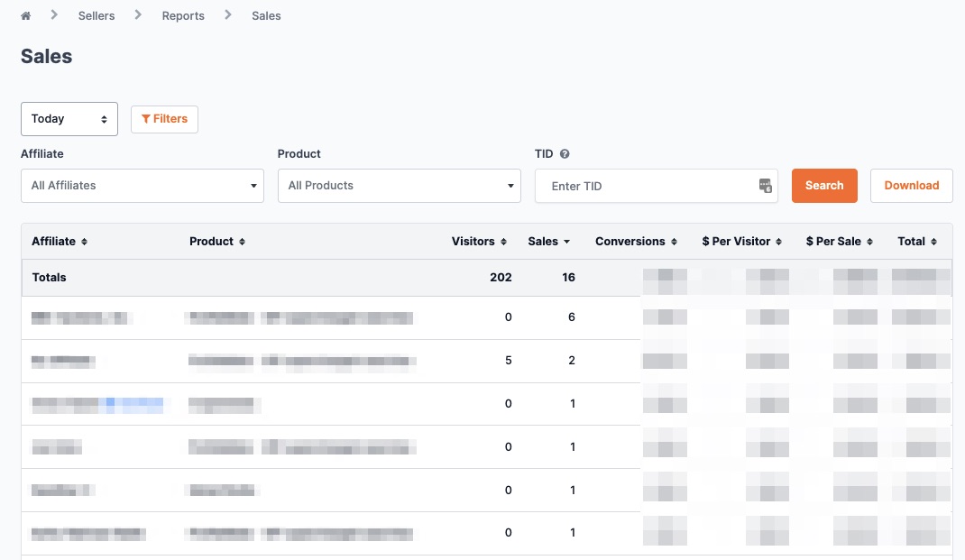Click the icon inside the TID field
The width and height of the screenshot is (965, 560).
pyautogui.click(x=765, y=186)
